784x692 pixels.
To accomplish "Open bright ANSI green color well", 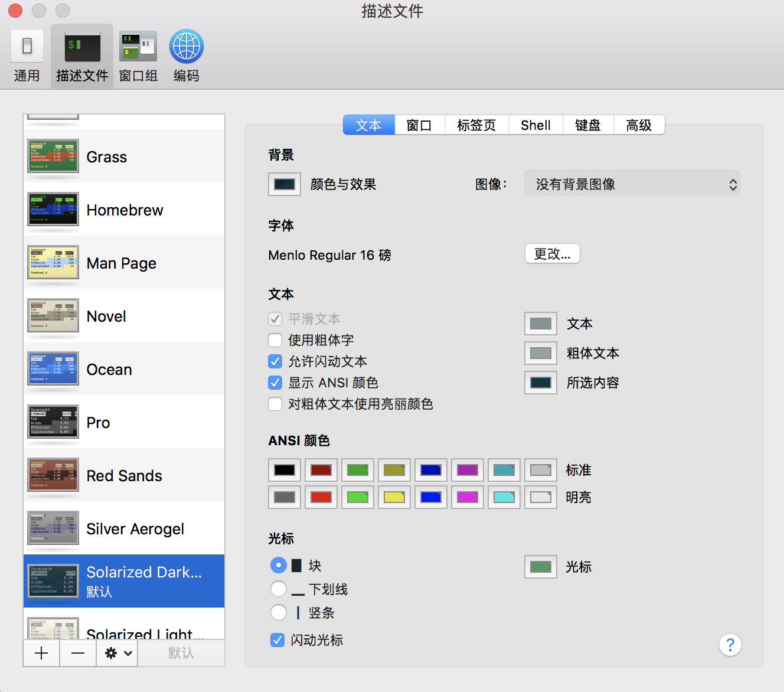I will (x=358, y=497).
